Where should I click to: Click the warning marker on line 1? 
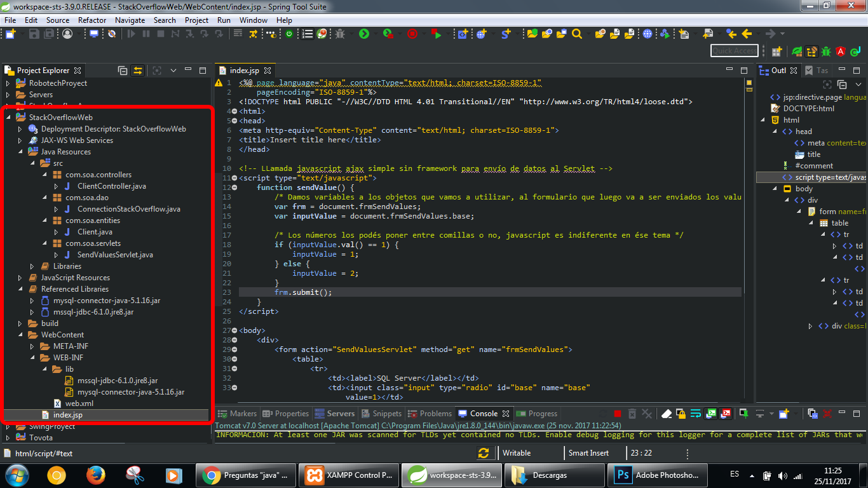point(219,83)
